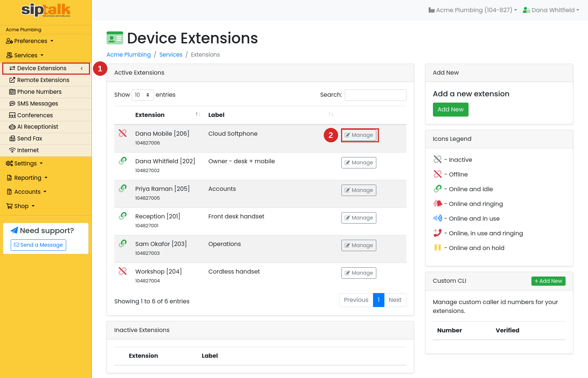Select page 1 in pagination

(x=379, y=300)
